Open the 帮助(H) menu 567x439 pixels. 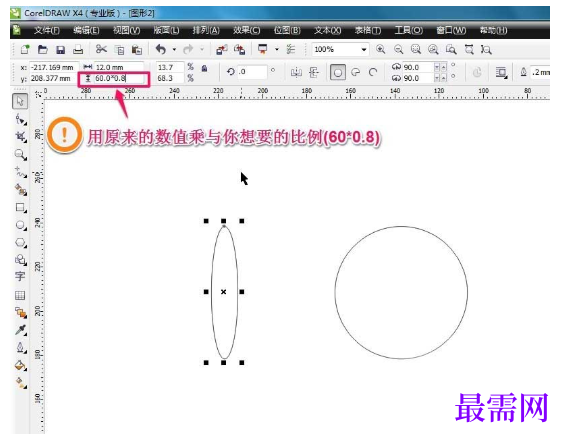click(x=493, y=30)
